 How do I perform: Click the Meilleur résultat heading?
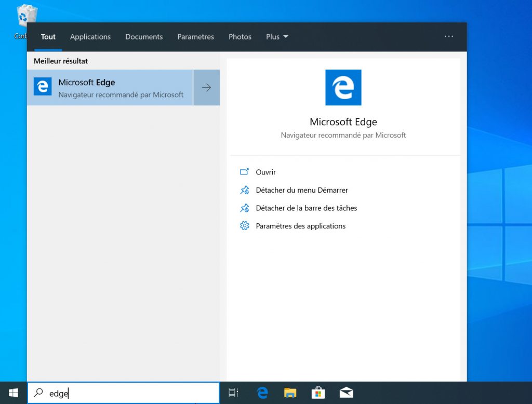[x=61, y=61]
